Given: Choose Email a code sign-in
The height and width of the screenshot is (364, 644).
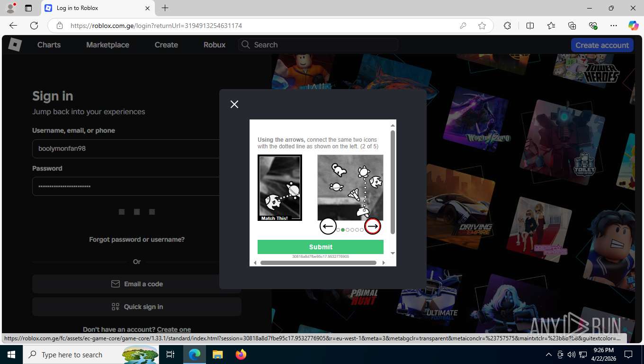Looking at the screenshot, I should 137,284.
